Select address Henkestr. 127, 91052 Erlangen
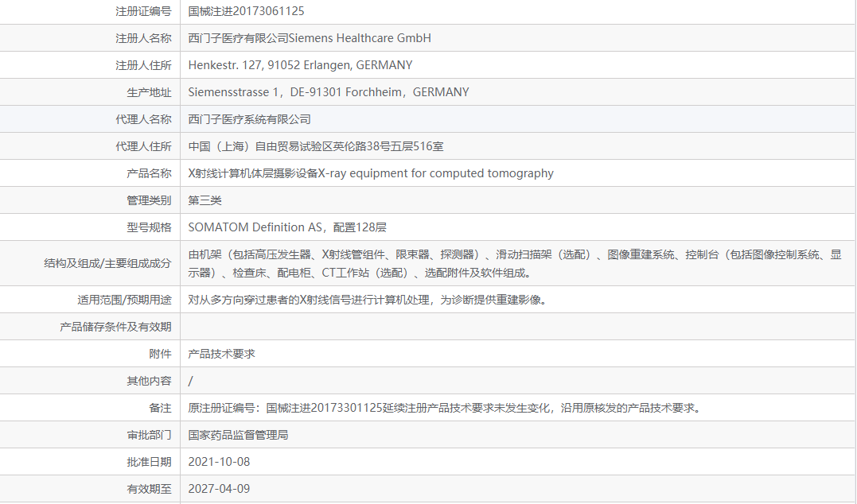 pos(300,65)
